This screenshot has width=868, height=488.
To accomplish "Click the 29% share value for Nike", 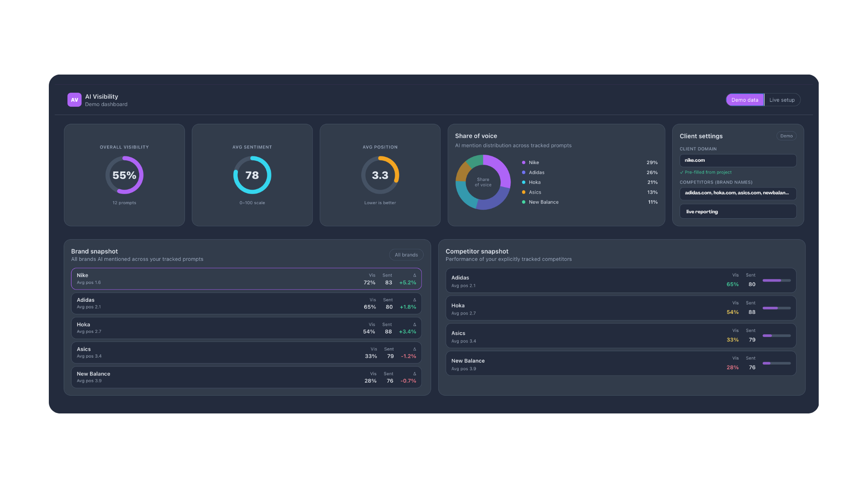I will pyautogui.click(x=652, y=163).
